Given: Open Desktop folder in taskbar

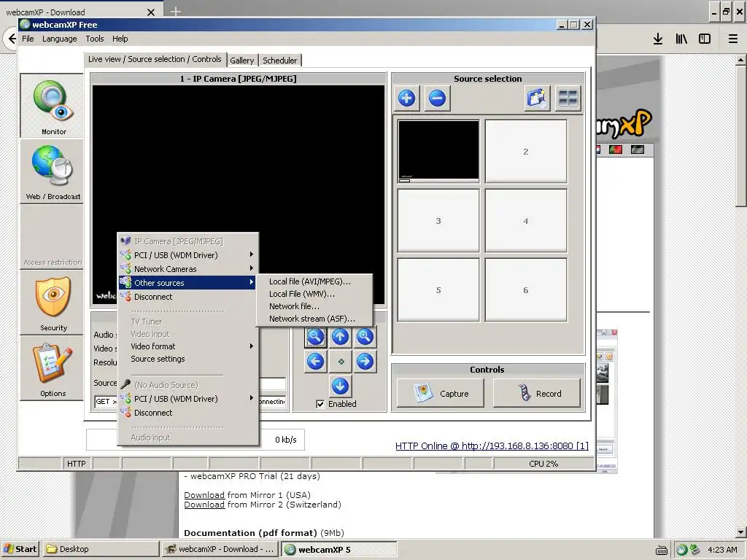Looking at the screenshot, I should click(101, 549).
